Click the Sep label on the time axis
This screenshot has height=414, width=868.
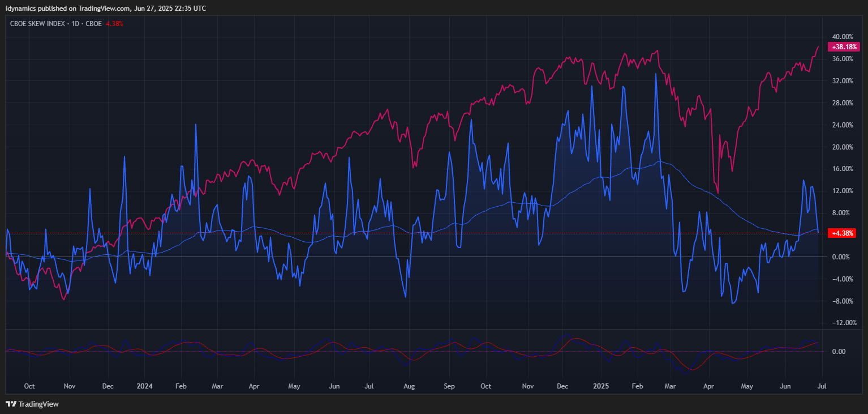pos(449,386)
